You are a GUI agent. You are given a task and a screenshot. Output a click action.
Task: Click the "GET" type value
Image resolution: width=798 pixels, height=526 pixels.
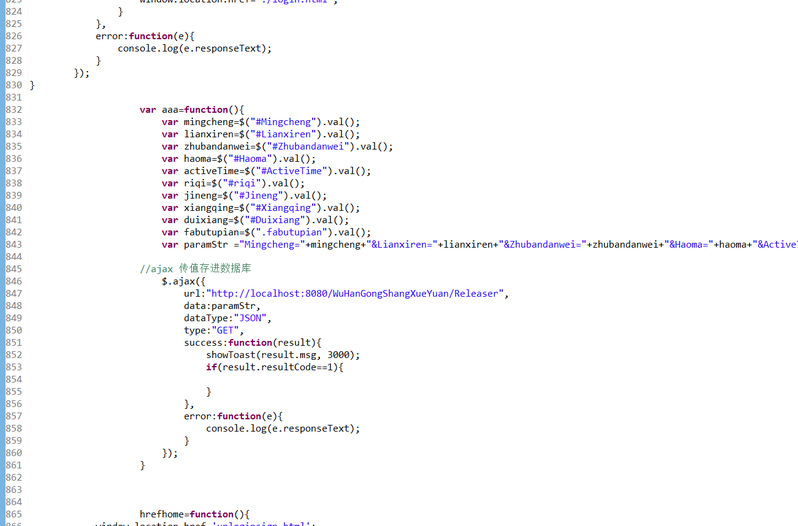coord(225,331)
